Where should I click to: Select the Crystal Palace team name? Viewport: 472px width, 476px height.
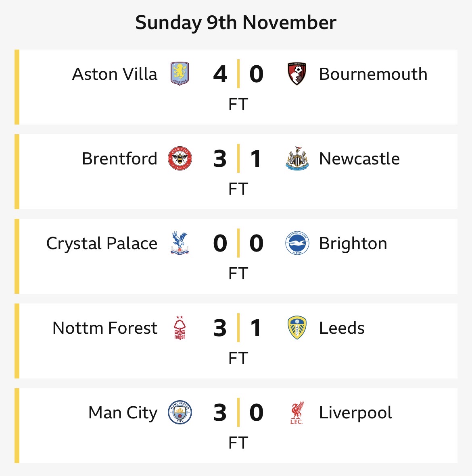pos(102,243)
